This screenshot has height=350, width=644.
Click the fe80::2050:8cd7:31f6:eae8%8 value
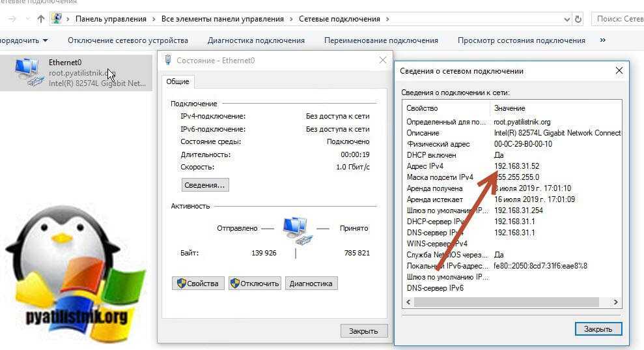tap(540, 266)
